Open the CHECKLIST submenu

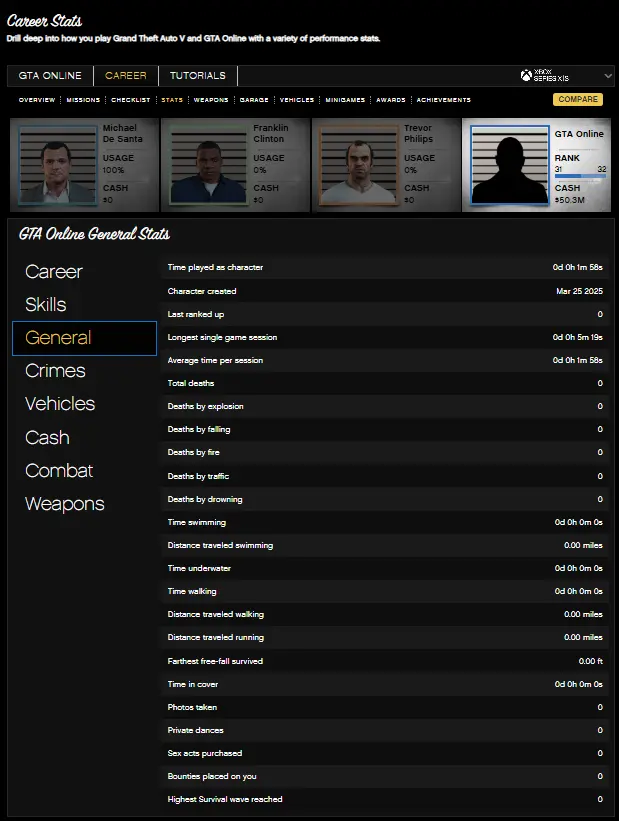[x=130, y=99]
